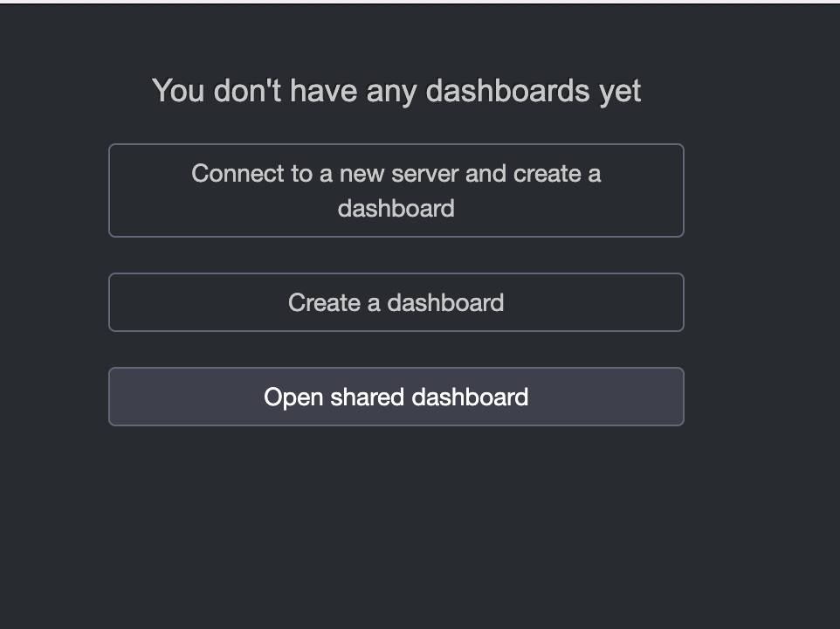Tap the 'Create a dashboard' outlined box
The height and width of the screenshot is (629, 840).
coord(396,302)
